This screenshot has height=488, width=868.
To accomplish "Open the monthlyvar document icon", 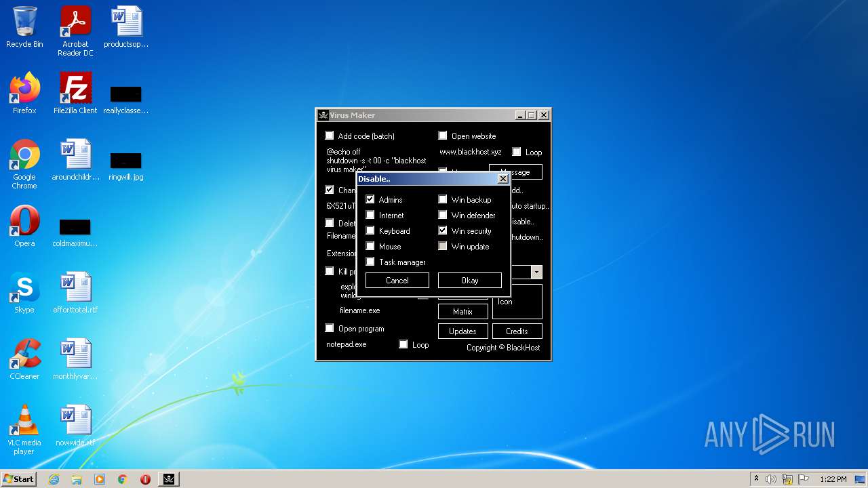I will pyautogui.click(x=75, y=359).
